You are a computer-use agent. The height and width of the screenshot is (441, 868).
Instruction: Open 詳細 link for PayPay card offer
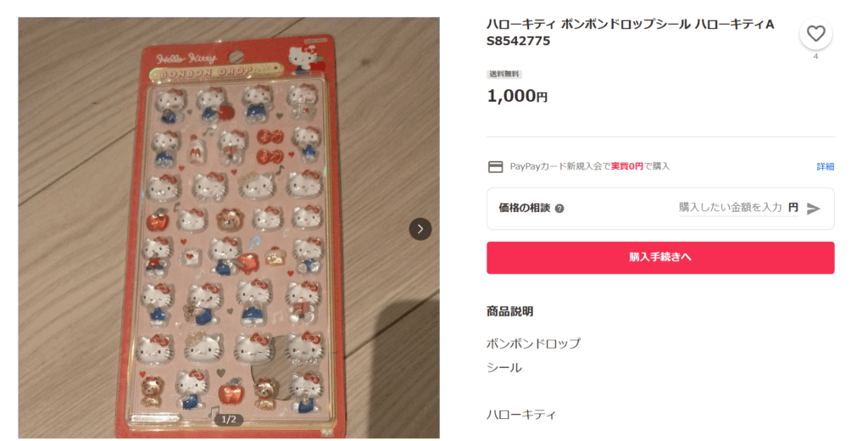pos(826,167)
